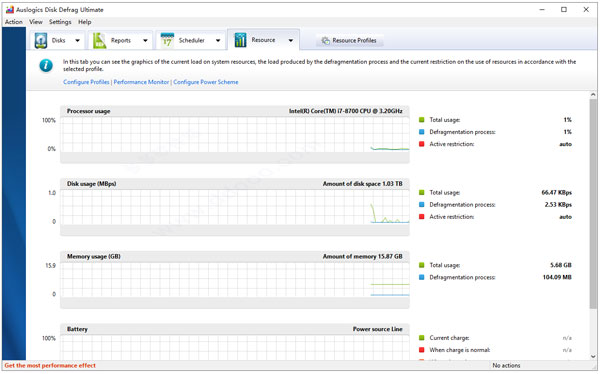
Task: Open the Settings menu
Action: pos(60,22)
